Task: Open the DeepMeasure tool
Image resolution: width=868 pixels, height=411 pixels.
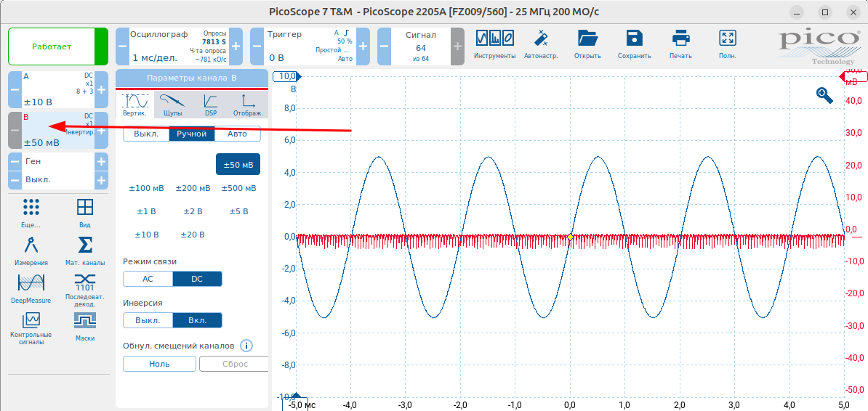Action: 31,283
